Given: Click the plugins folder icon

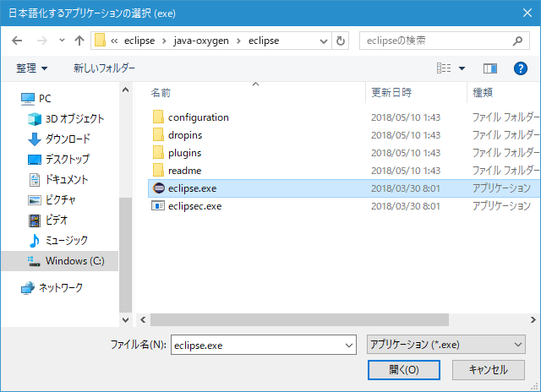Looking at the screenshot, I should [x=158, y=153].
